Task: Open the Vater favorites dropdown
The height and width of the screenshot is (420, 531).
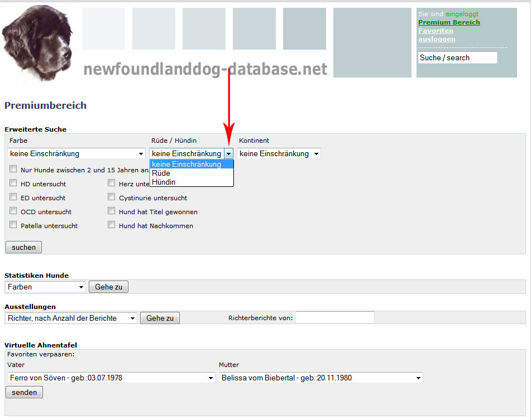Action: 111,378
